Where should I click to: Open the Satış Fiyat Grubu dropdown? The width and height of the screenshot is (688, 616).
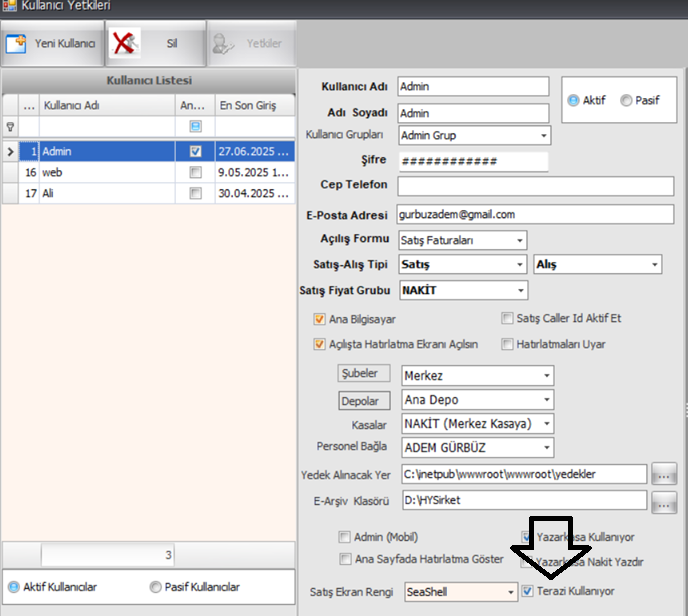point(520,291)
